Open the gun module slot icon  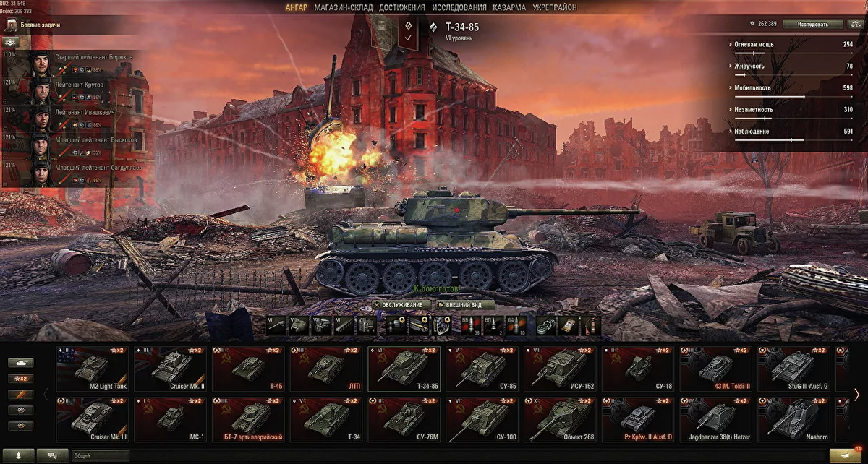[x=276, y=325]
